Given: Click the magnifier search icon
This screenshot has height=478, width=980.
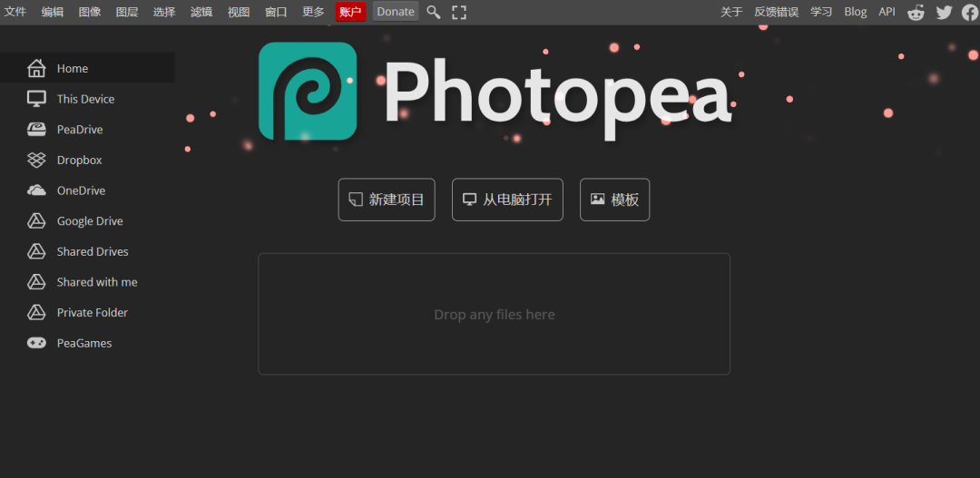Looking at the screenshot, I should pyautogui.click(x=433, y=12).
